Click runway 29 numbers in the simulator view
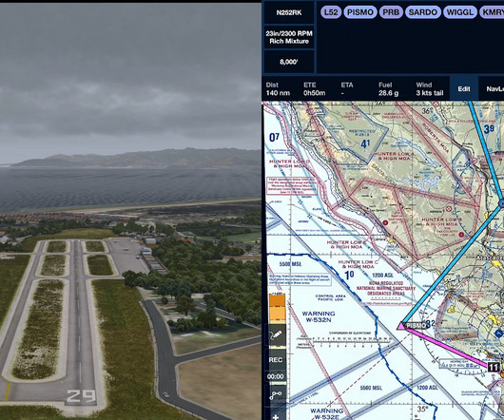Screen dimensions: 504x420 pos(81,396)
